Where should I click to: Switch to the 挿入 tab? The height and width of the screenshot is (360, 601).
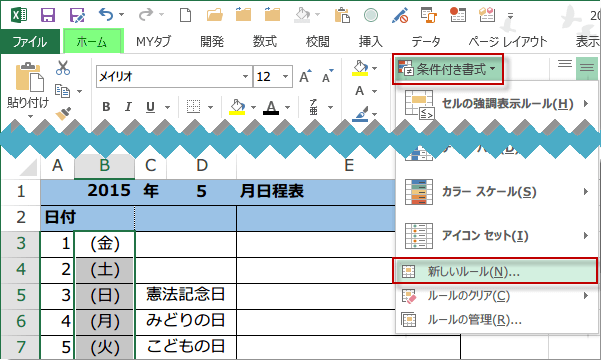click(370, 41)
